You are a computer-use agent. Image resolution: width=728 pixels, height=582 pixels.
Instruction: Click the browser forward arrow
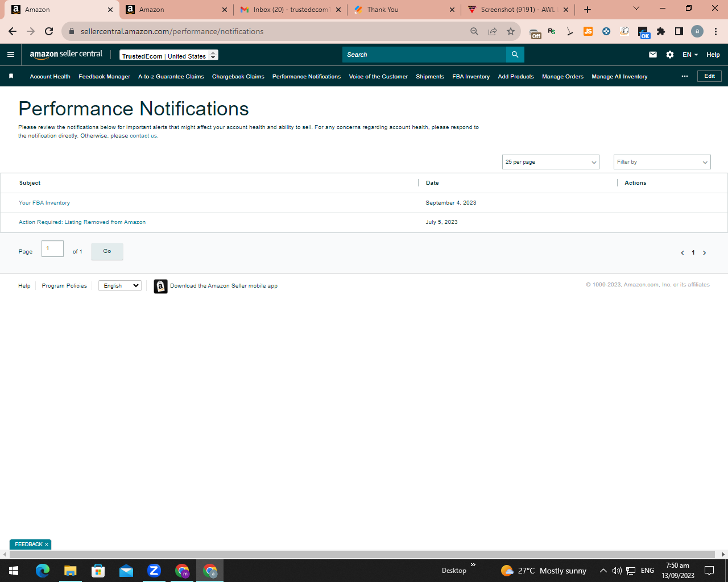point(31,31)
